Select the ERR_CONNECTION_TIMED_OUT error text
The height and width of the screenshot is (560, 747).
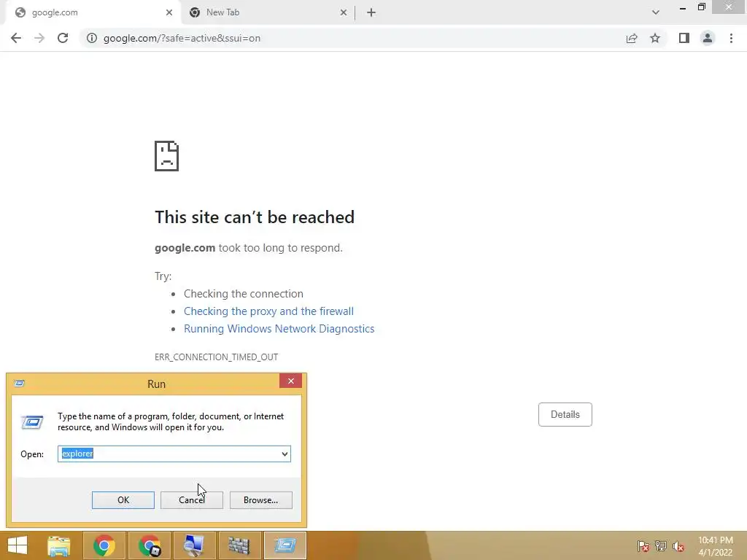216,357
